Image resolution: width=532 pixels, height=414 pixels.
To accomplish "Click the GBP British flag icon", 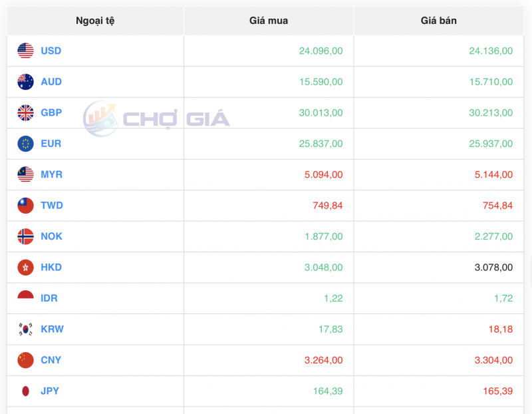I will coord(25,112).
